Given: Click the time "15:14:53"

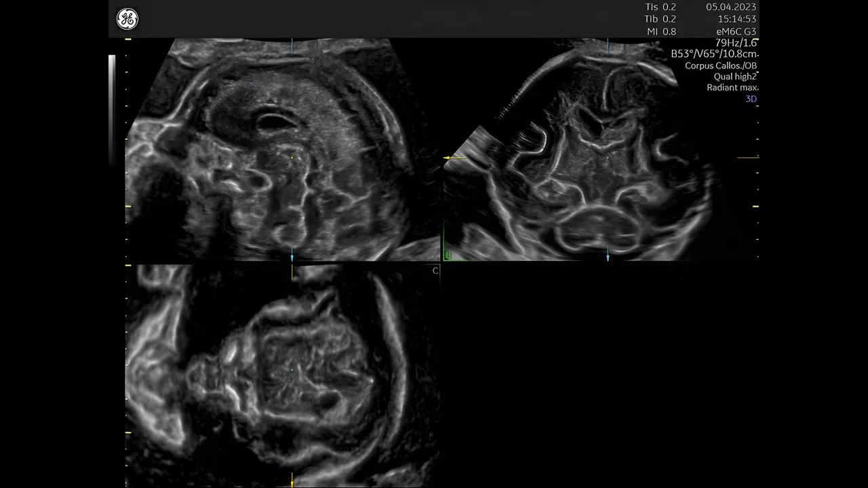Looking at the screenshot, I should 738,19.
